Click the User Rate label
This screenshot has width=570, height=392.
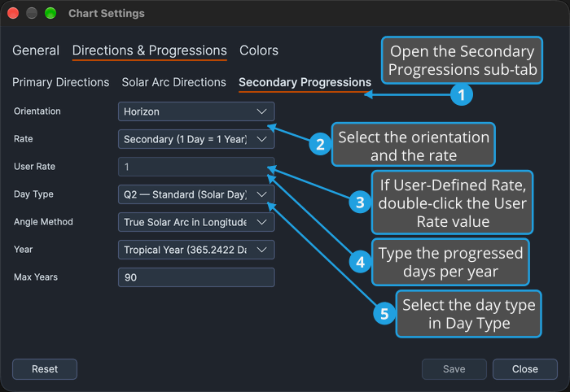coord(34,166)
